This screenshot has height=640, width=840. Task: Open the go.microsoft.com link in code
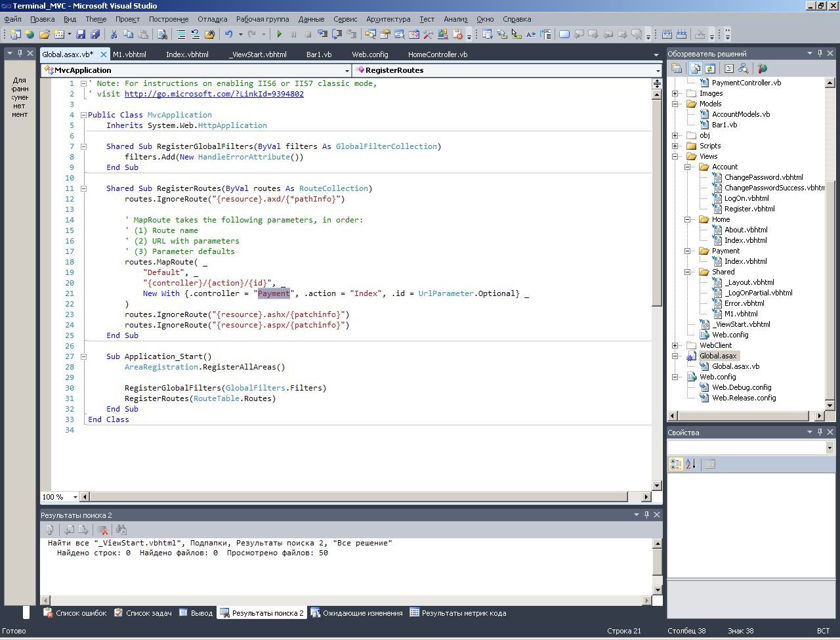(213, 94)
